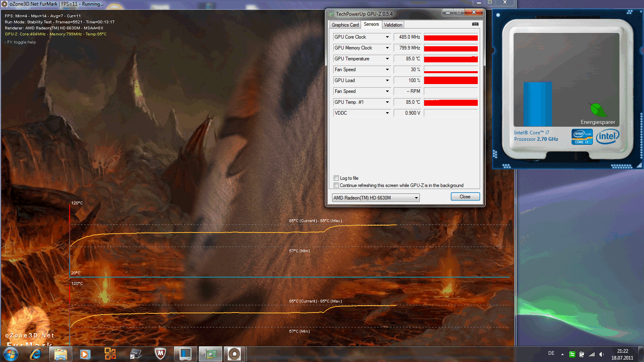Toggle Continue refreshing in background checkbox
The width and height of the screenshot is (644, 362).
[336, 185]
